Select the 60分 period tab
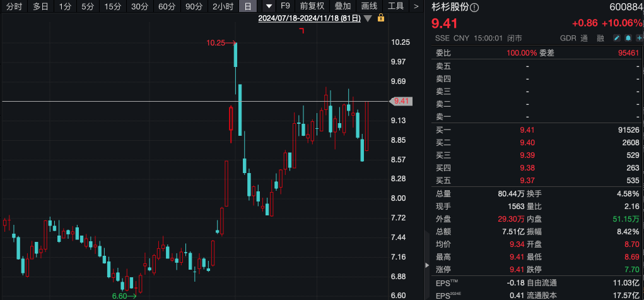Image resolution: width=644 pixels, height=300 pixels. pyautogui.click(x=167, y=6)
